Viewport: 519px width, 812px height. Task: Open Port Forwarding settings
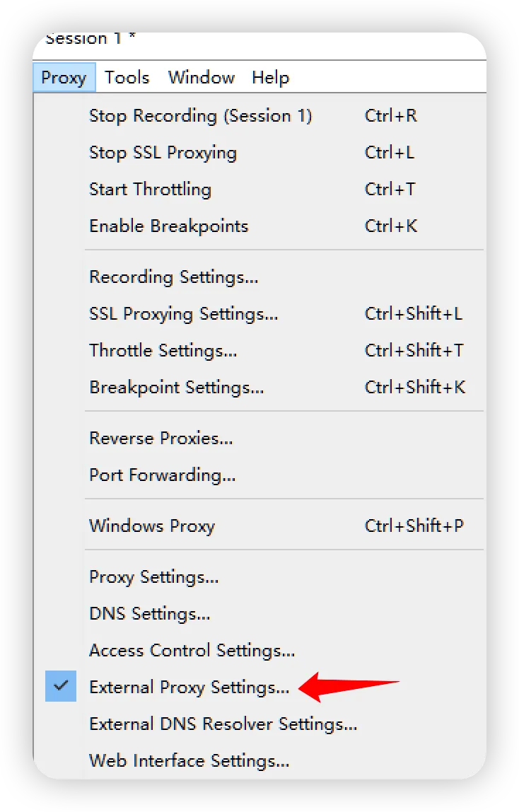point(162,475)
